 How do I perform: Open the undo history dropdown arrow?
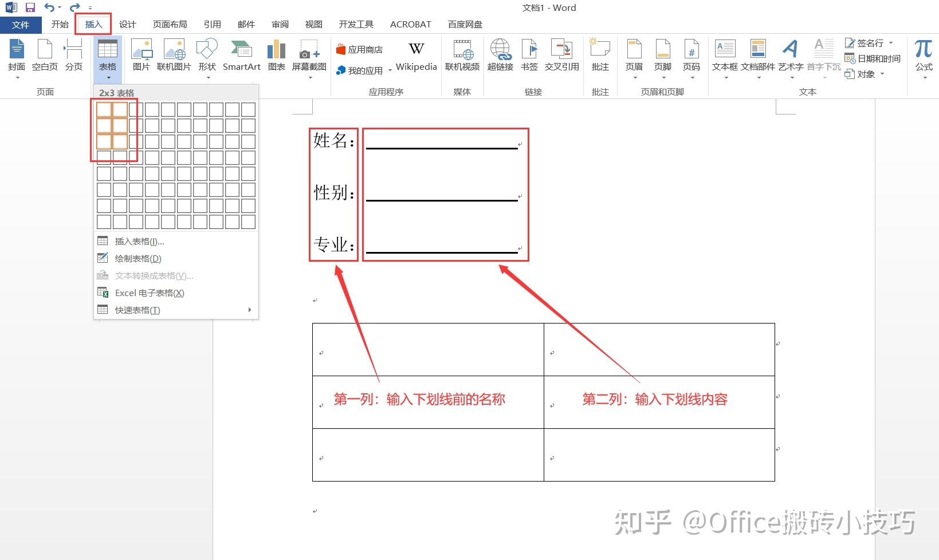coord(60,8)
